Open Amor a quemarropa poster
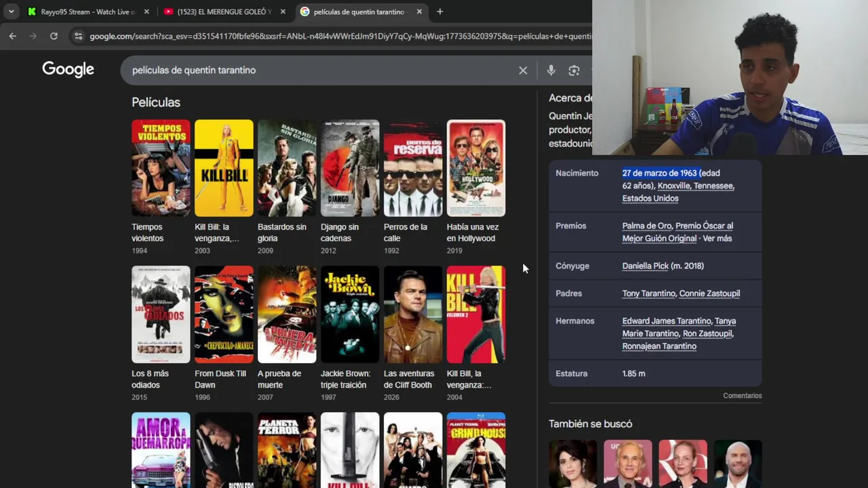This screenshot has width=868, height=488. (161, 450)
